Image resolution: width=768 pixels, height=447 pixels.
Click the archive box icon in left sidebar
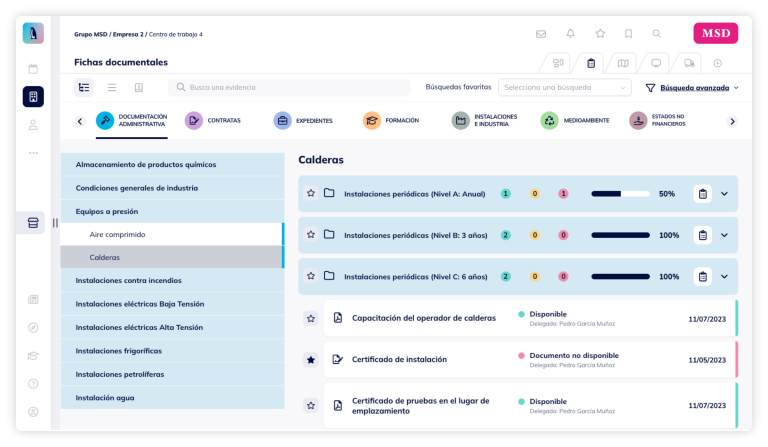coord(33,223)
